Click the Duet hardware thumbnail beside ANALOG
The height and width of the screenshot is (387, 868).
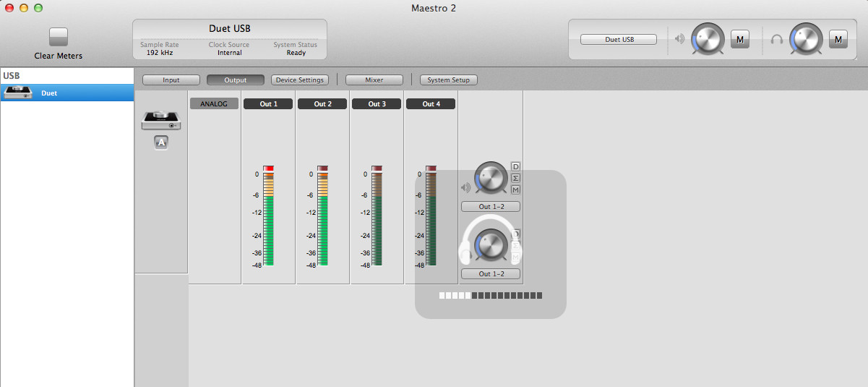[x=161, y=120]
